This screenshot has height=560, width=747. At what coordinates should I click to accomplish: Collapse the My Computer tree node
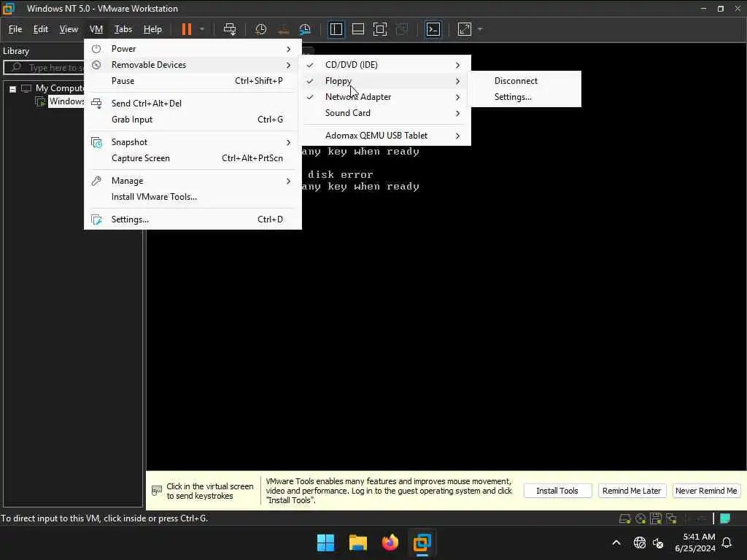(13, 89)
